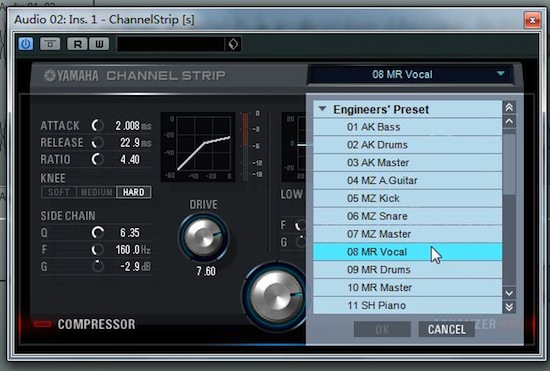Click the RATIO knob
550x371 pixels.
(x=98, y=159)
